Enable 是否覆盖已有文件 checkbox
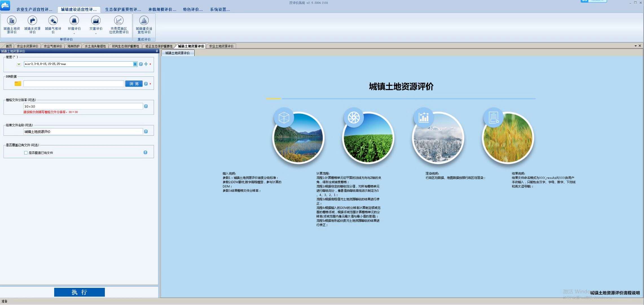The height and width of the screenshot is (305, 644). (x=26, y=153)
